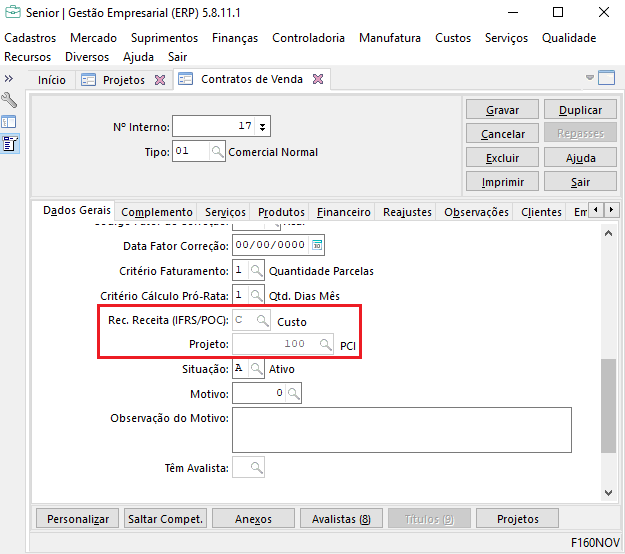Click the panel layout icon in sidebar
Viewport: 625px width, 554px height.
(9, 122)
